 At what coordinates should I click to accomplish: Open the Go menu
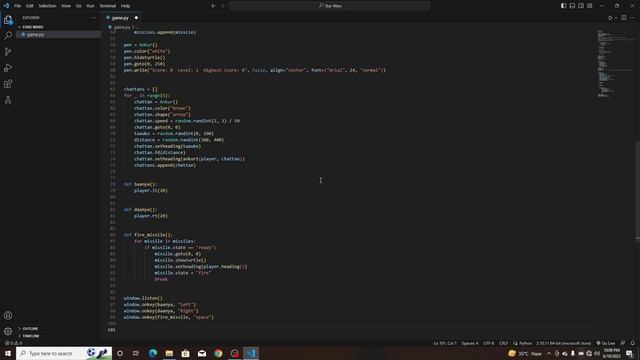coord(78,6)
